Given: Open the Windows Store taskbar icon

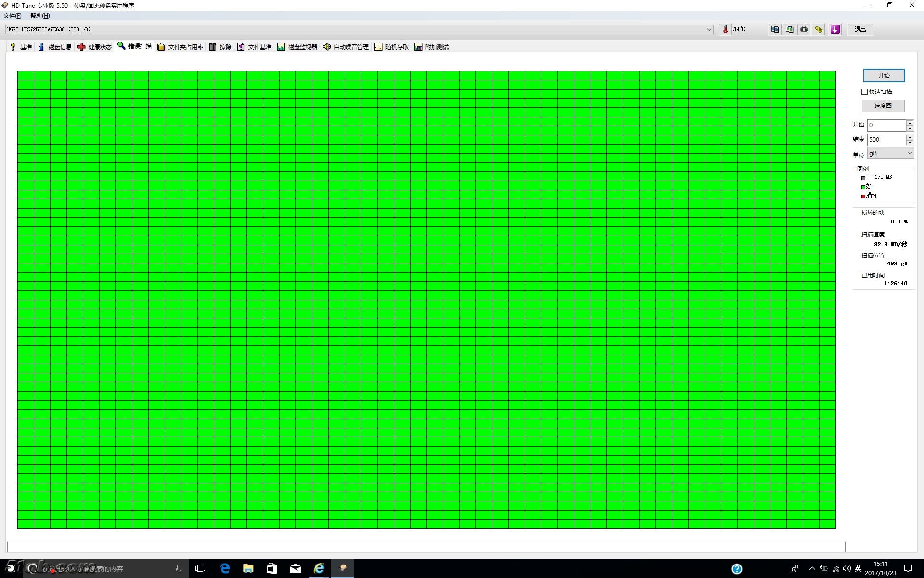Looking at the screenshot, I should 271,568.
